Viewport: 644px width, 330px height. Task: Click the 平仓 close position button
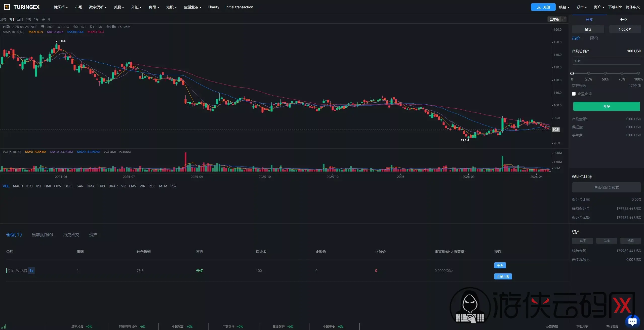[500, 265]
